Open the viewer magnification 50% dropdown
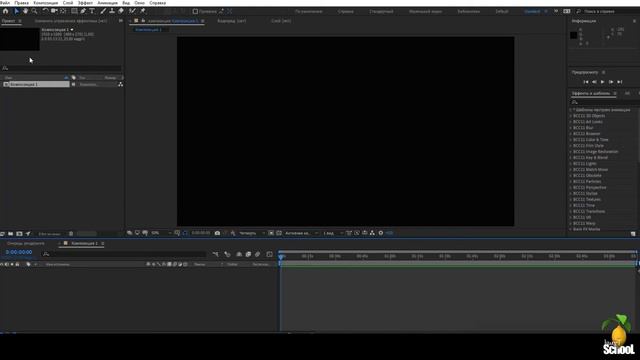The height and width of the screenshot is (360, 640). (161, 233)
